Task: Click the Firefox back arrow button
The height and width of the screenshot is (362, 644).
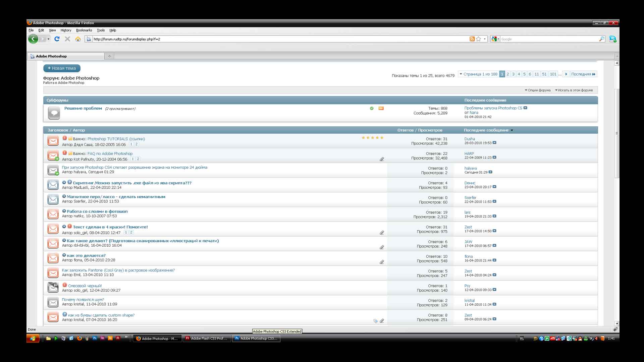Action: pos(33,39)
